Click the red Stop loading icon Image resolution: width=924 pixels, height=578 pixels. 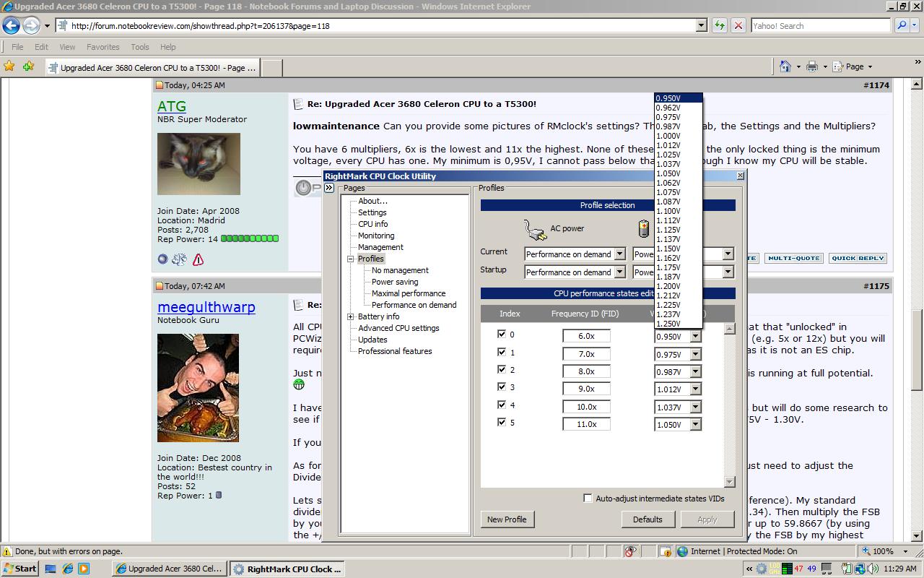738,25
